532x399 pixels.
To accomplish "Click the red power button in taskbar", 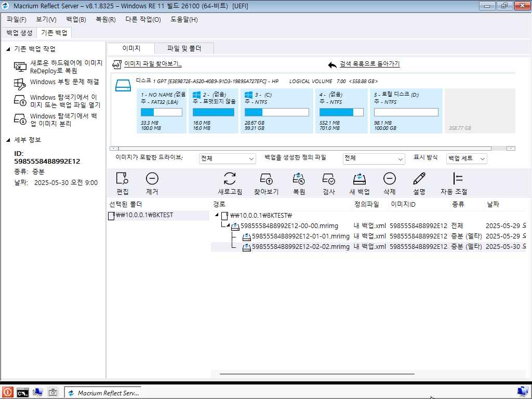I will click(7, 393).
